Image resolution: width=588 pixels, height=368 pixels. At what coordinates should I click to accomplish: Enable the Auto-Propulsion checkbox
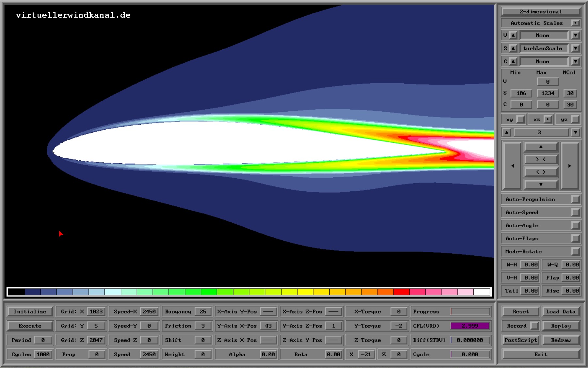575,199
